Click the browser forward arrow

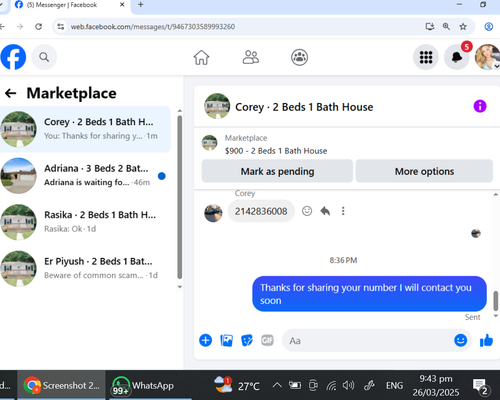(20, 27)
